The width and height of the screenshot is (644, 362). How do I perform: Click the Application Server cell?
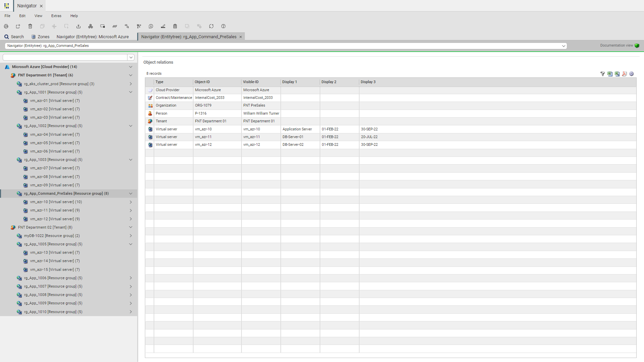[300, 129]
